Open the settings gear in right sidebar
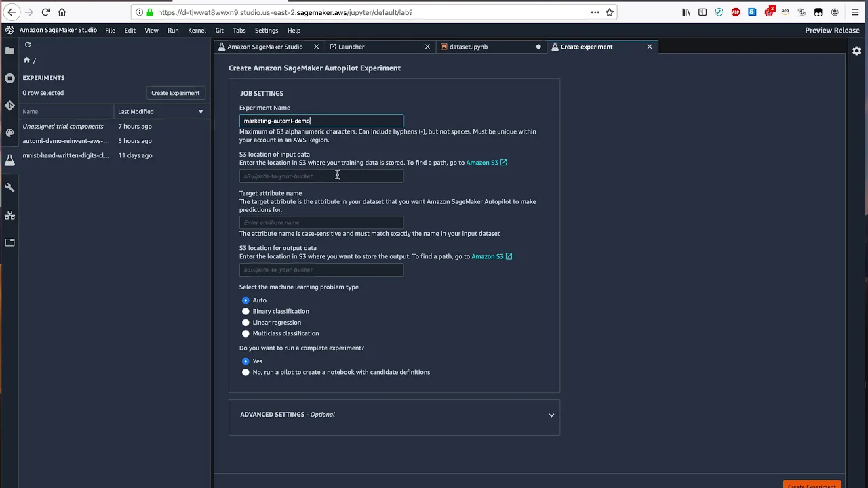The width and height of the screenshot is (868, 488). pos(856,51)
